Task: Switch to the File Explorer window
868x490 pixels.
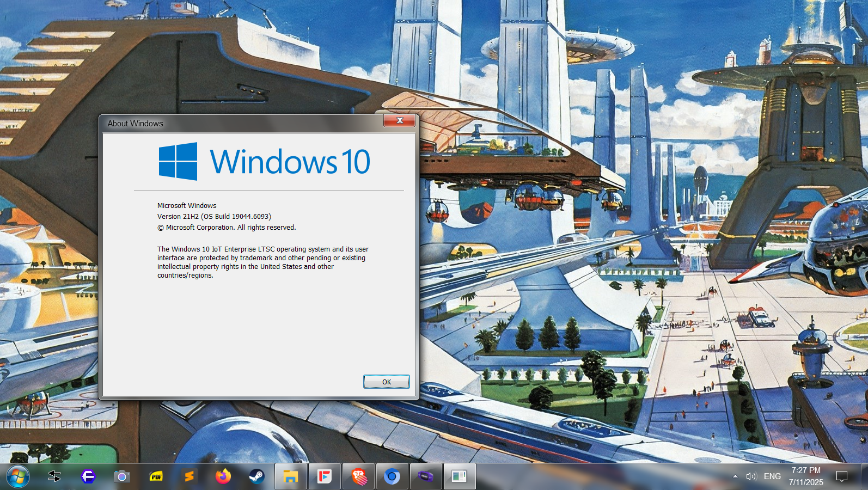Action: [291, 476]
